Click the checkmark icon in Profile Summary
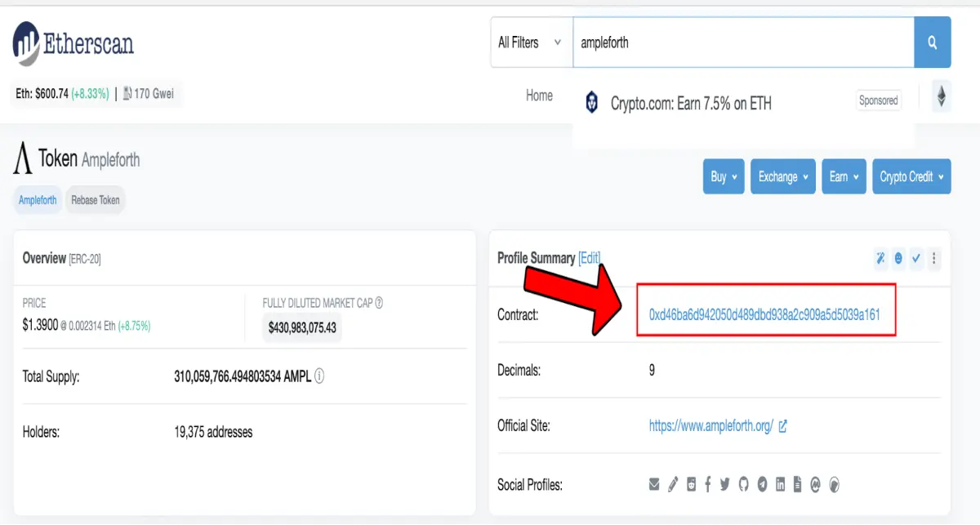The image size is (980, 525). pos(916,258)
